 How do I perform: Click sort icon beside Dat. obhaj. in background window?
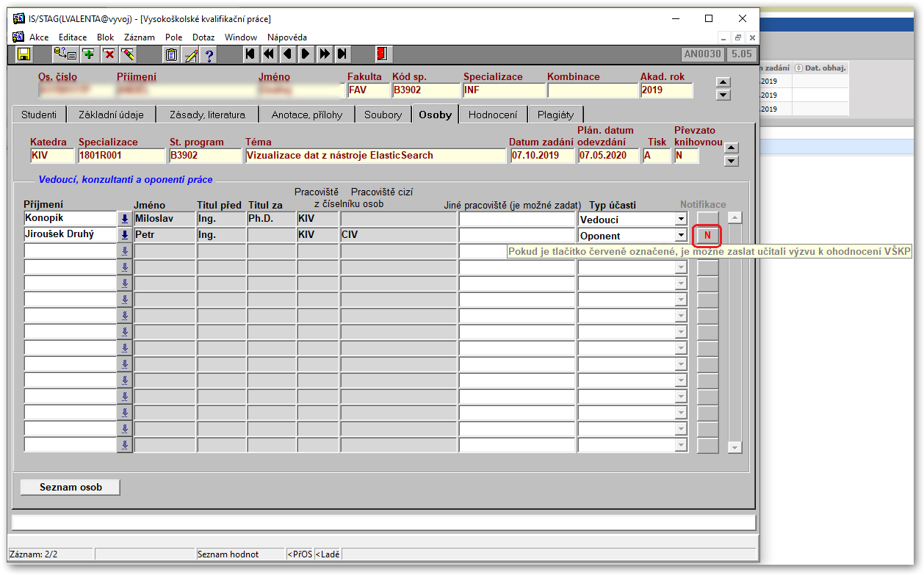(800, 68)
